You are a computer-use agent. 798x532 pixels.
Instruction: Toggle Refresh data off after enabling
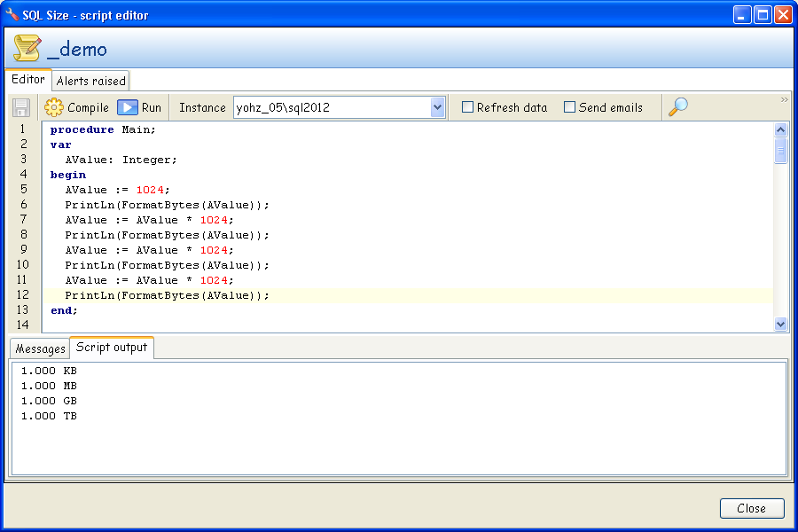pos(467,106)
